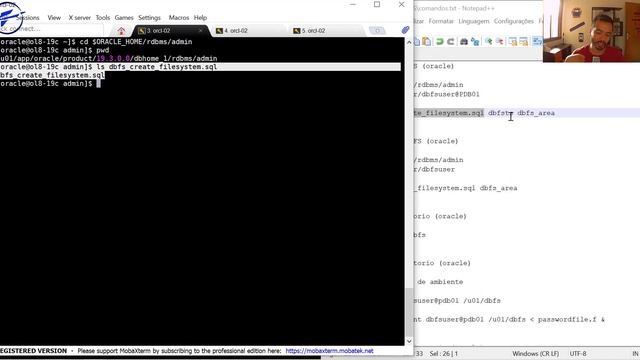Click 'passwordfile.f &' text in Notepad++
This screenshot has width=640, height=360.
pyautogui.click(x=571, y=320)
